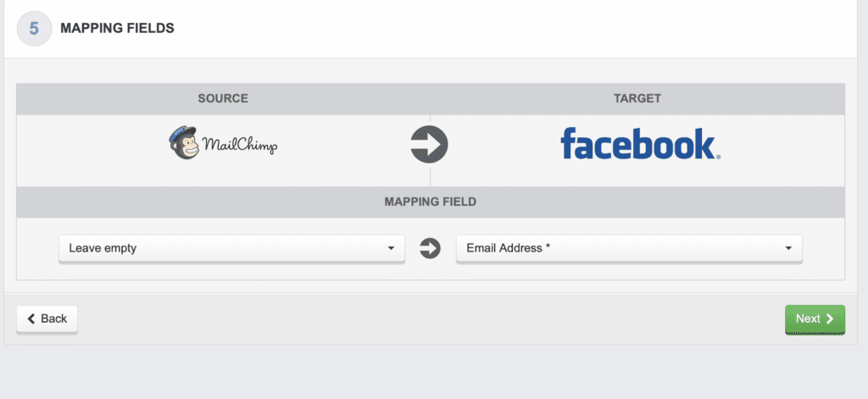This screenshot has width=868, height=399.
Task: Click the MailChimp script wordmark
Action: pos(240,146)
